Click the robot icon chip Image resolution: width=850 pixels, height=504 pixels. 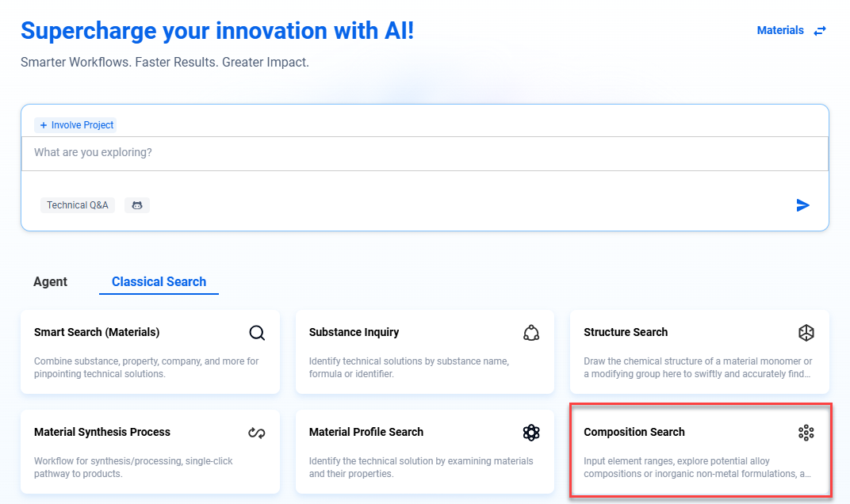(137, 205)
